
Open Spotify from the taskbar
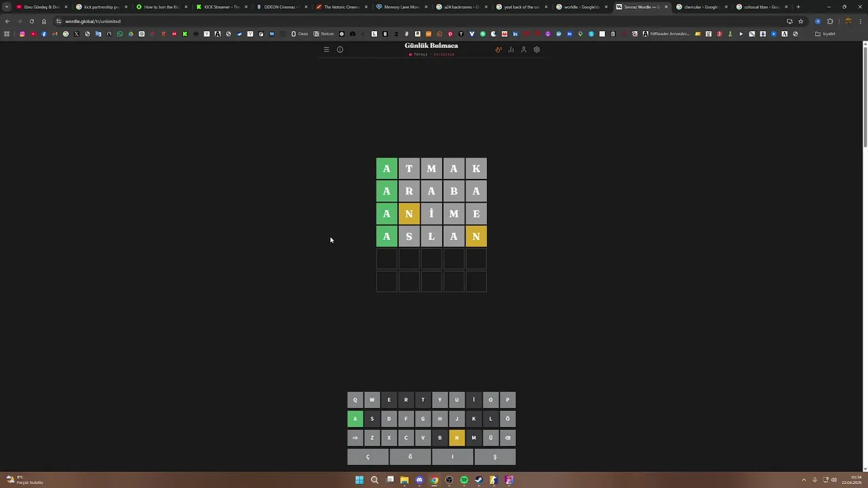pyautogui.click(x=464, y=481)
